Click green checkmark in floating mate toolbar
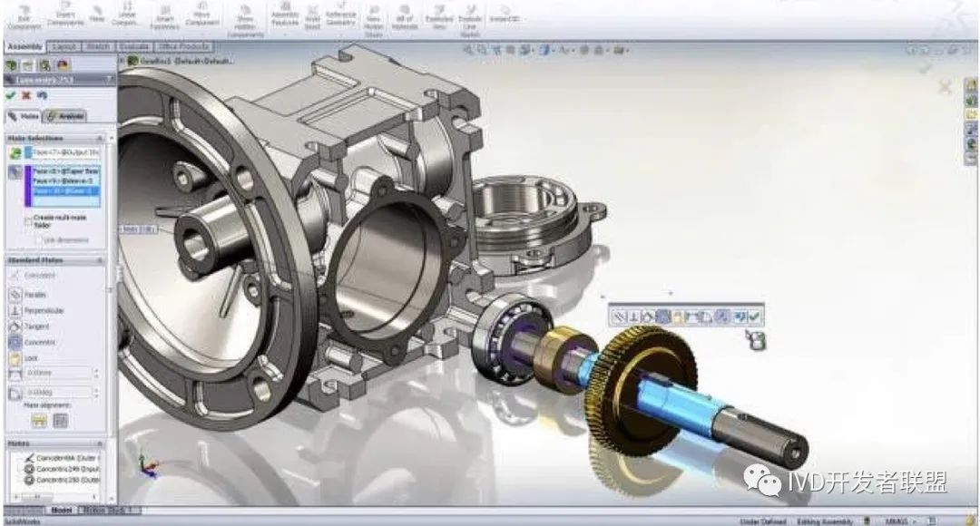Screen dimensions: 980x526 [x=755, y=316]
